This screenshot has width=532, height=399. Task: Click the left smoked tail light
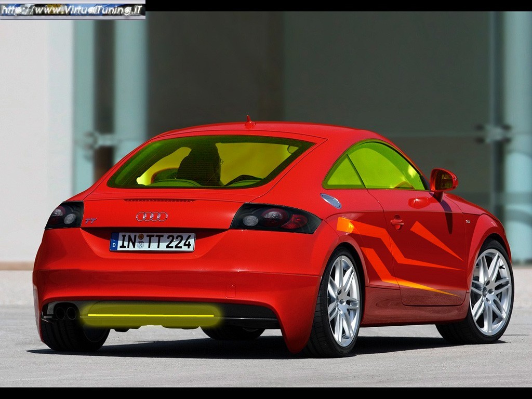click(x=65, y=215)
